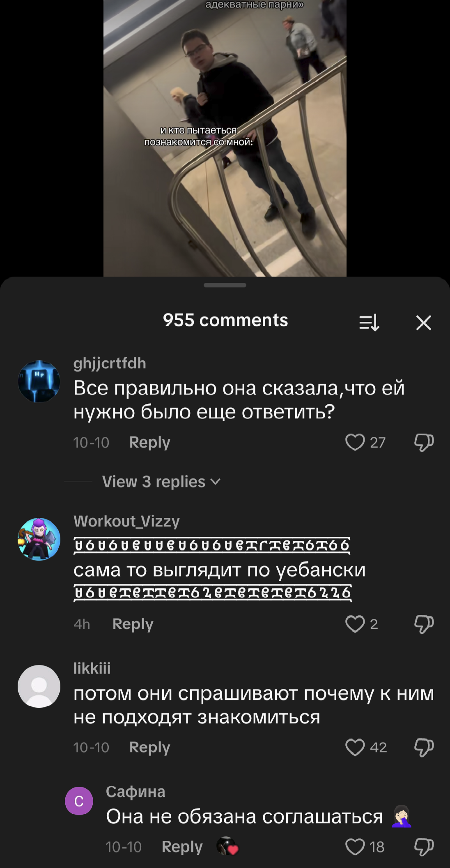Viewport: 450px width, 868px height.
Task: Dislike Workout_Vizzy's comment
Action: coord(424,624)
